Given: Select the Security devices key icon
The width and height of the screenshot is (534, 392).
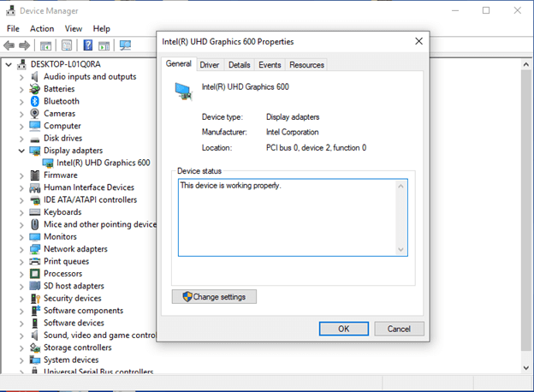Looking at the screenshot, I should pos(35,299).
